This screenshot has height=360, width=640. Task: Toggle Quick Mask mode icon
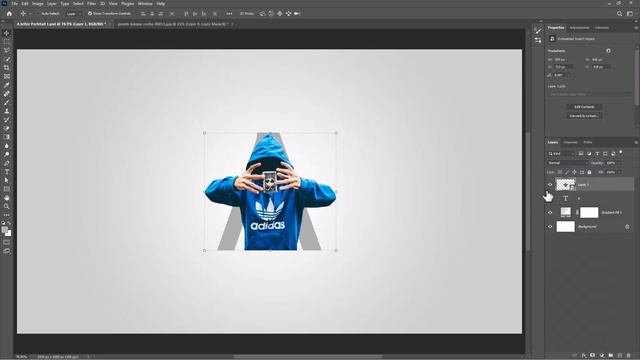(x=7, y=242)
